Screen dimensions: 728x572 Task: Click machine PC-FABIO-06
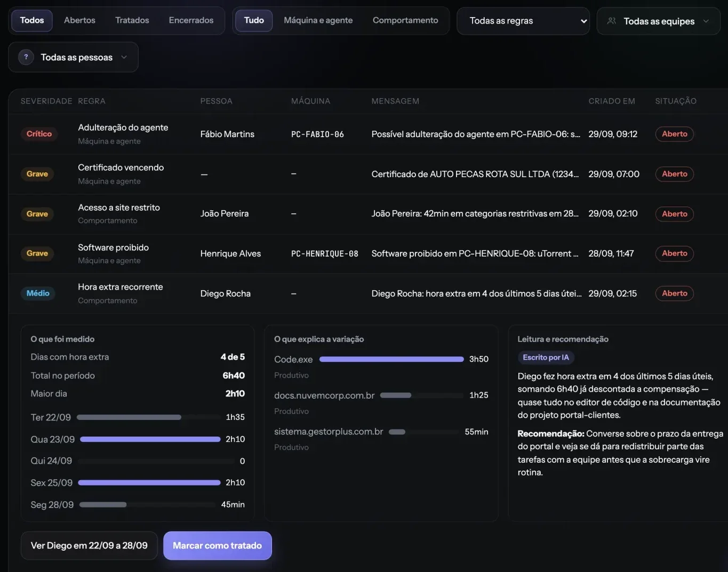pos(317,134)
